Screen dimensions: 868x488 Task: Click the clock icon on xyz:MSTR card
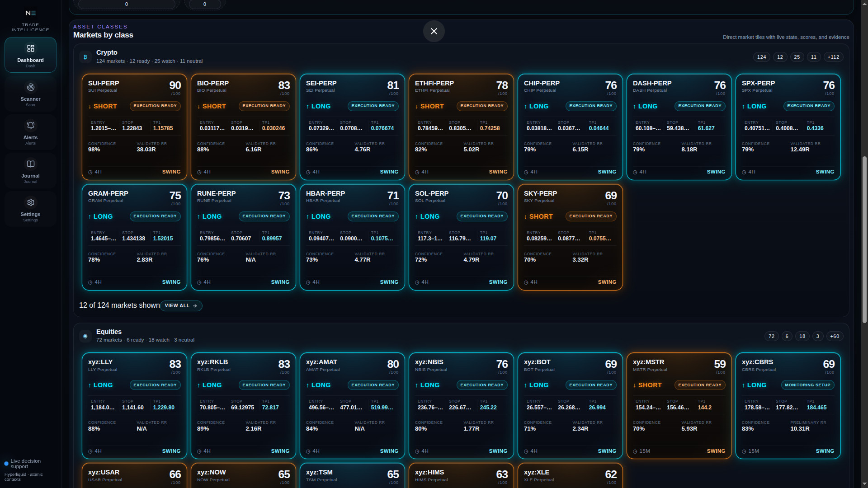tap(635, 451)
